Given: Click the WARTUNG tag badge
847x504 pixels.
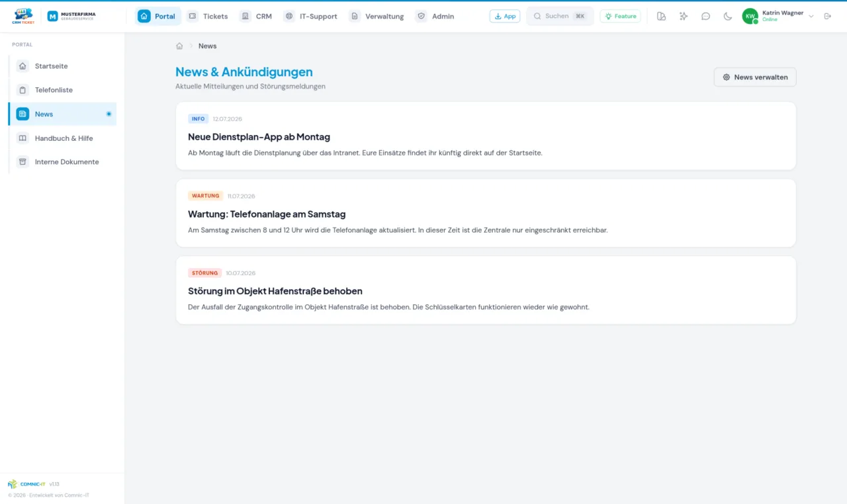Looking at the screenshot, I should (206, 196).
